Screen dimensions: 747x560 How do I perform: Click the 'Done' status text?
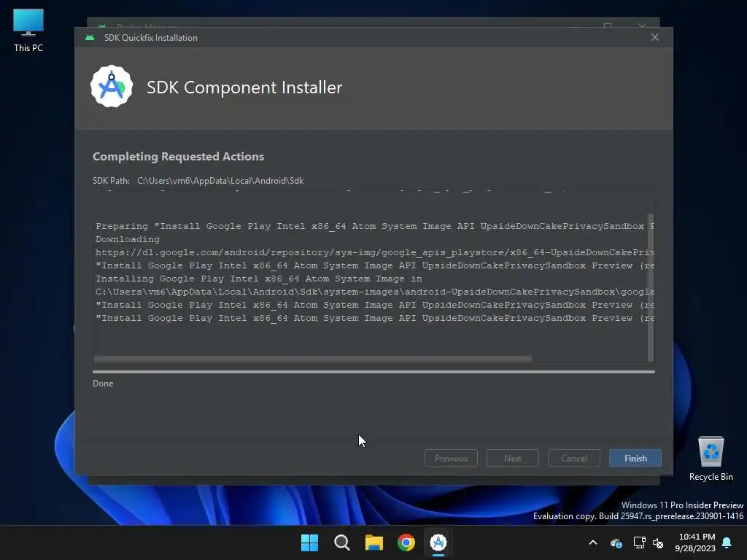[x=103, y=384]
